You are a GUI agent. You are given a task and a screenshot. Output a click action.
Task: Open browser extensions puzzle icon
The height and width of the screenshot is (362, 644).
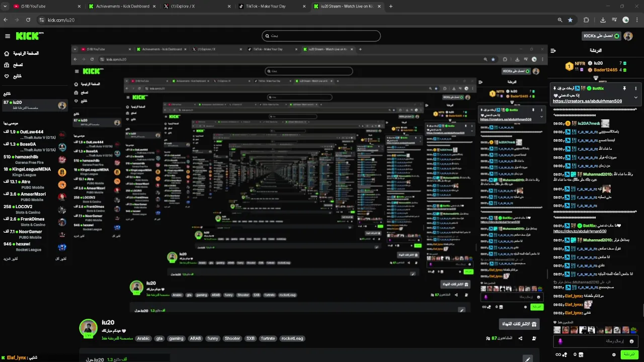(x=586, y=20)
